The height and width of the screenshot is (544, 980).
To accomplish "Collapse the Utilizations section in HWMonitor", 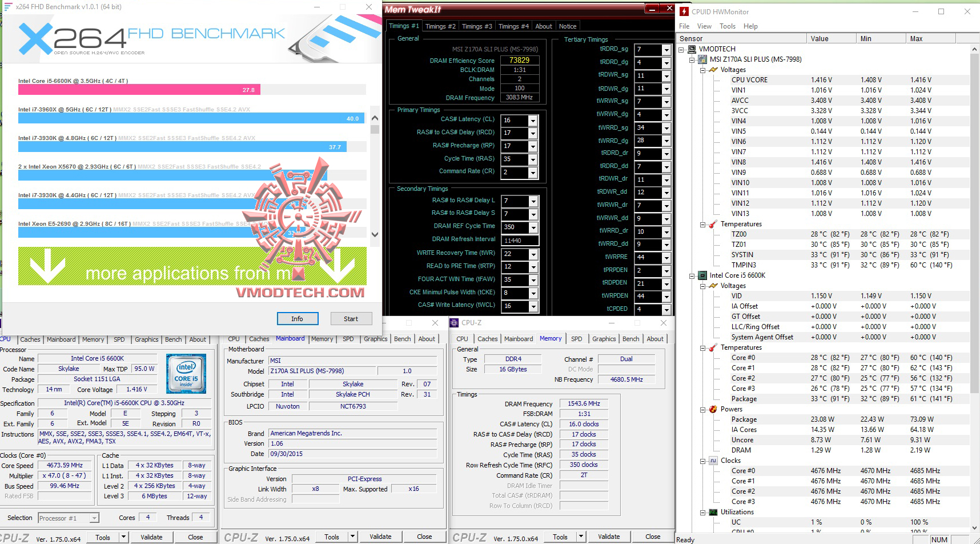I will pos(702,512).
